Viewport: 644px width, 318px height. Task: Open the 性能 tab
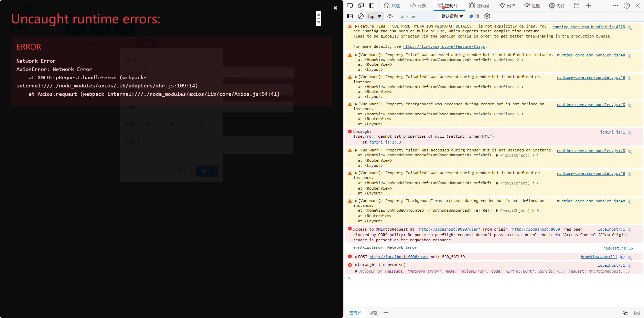coord(532,6)
